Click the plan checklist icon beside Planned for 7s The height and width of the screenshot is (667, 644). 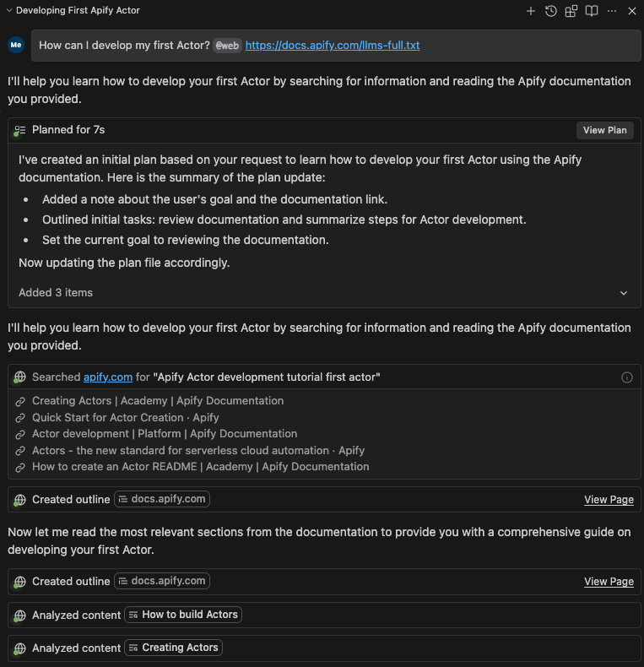20,130
